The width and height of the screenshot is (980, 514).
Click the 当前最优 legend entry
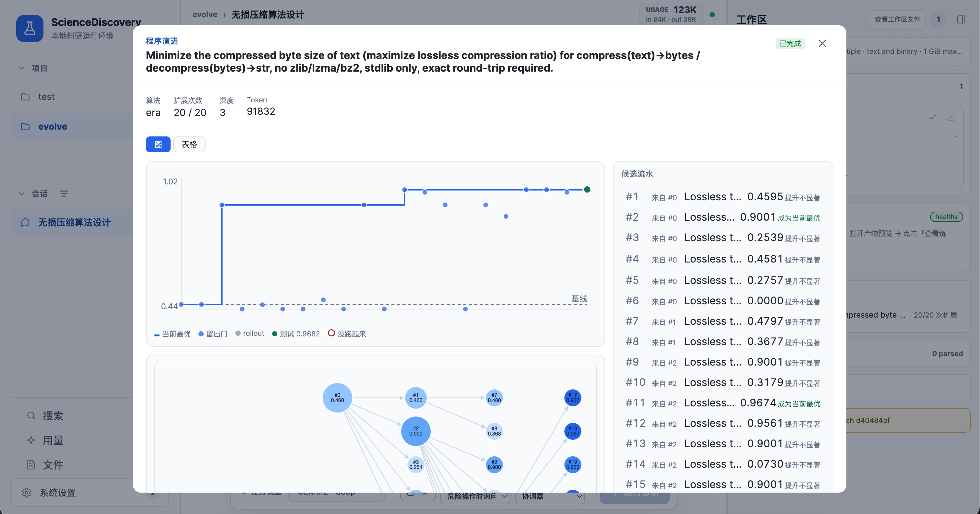pyautogui.click(x=172, y=334)
